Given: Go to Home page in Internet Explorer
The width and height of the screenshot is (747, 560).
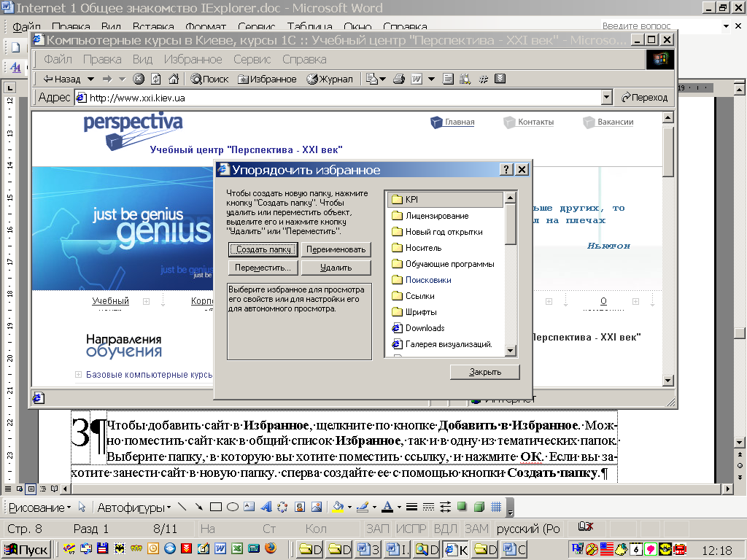Looking at the screenshot, I should (174, 79).
